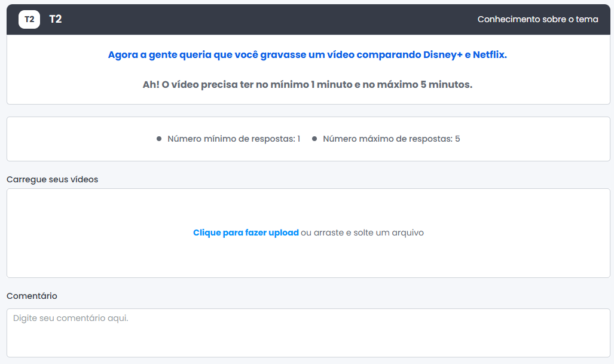This screenshot has width=614, height=364.
Task: Click the white T2 badge icon
Action: 29,19
